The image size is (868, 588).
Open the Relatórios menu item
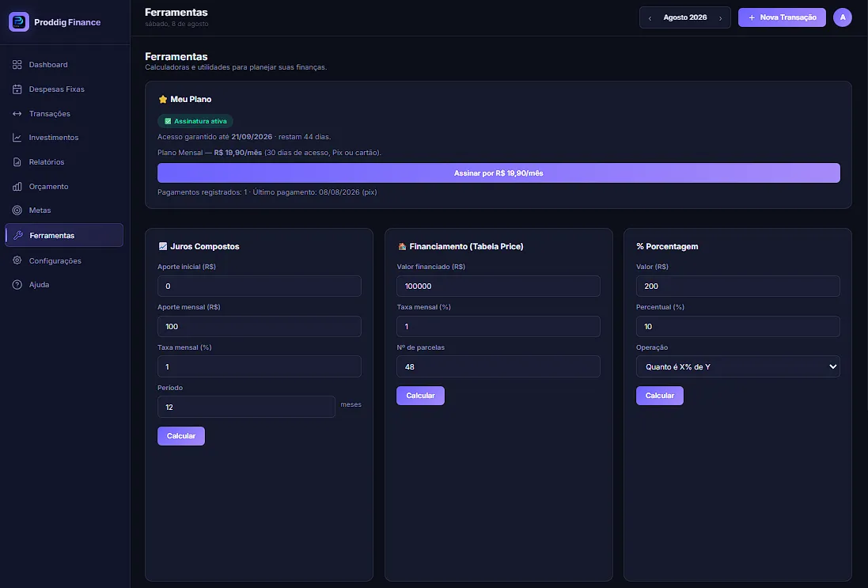pyautogui.click(x=64, y=162)
